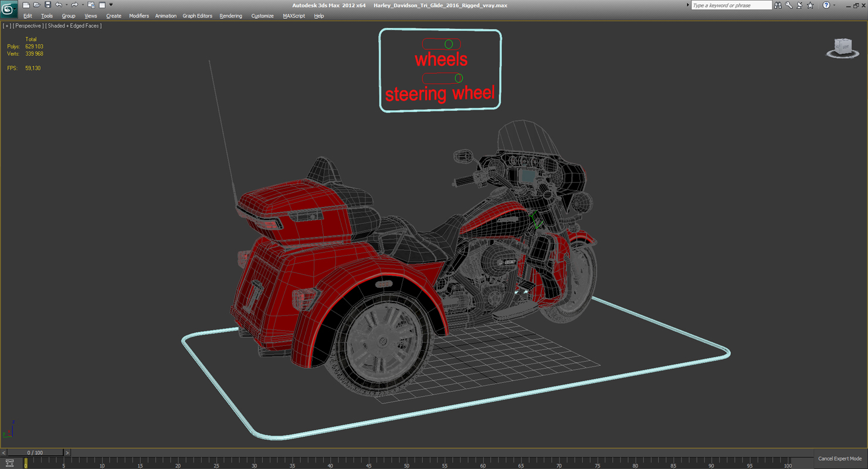Screen dimensions: 868x469
Task: Select the green helper shape on the tank
Action: tap(535, 221)
